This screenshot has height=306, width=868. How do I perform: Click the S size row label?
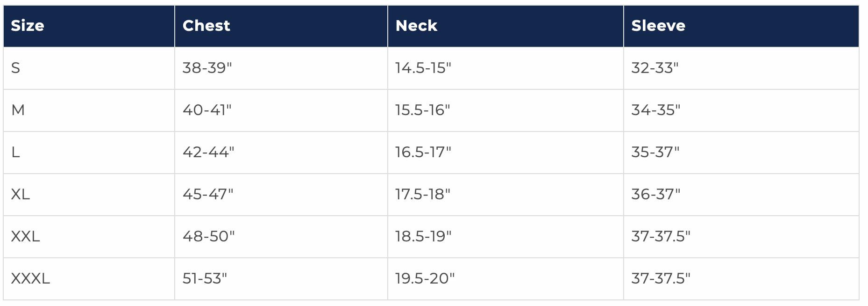coord(15,68)
